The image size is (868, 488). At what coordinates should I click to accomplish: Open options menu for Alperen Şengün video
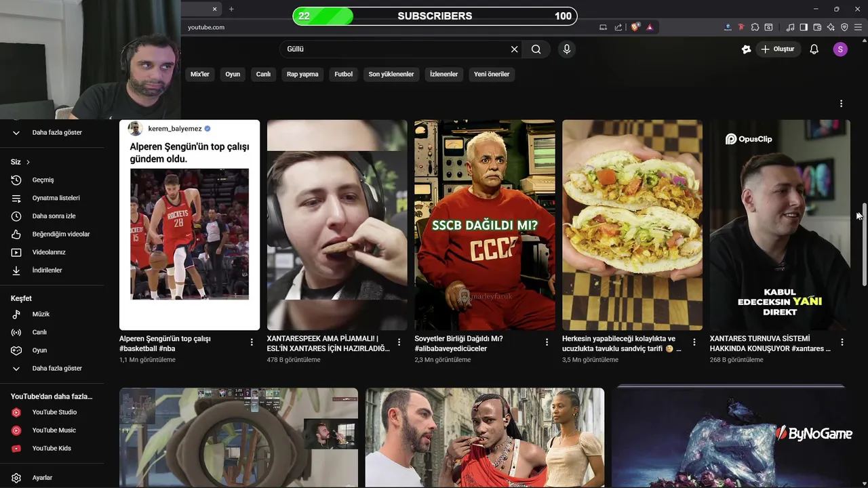click(252, 342)
